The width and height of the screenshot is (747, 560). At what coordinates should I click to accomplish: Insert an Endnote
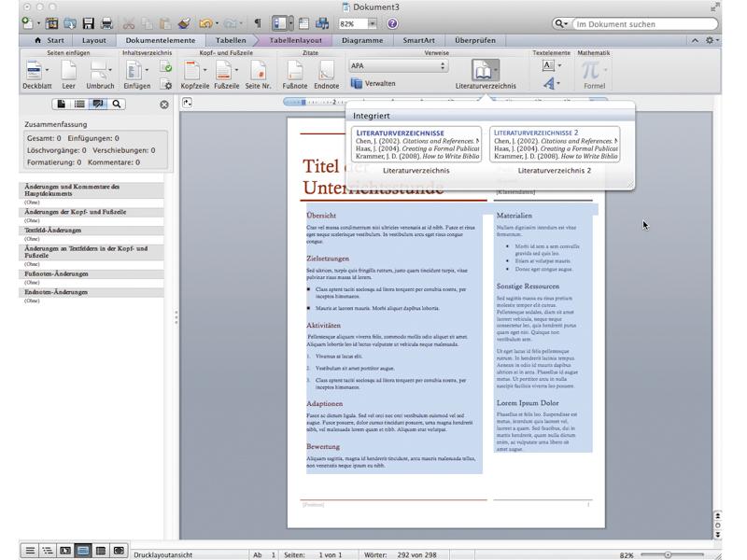tap(326, 75)
